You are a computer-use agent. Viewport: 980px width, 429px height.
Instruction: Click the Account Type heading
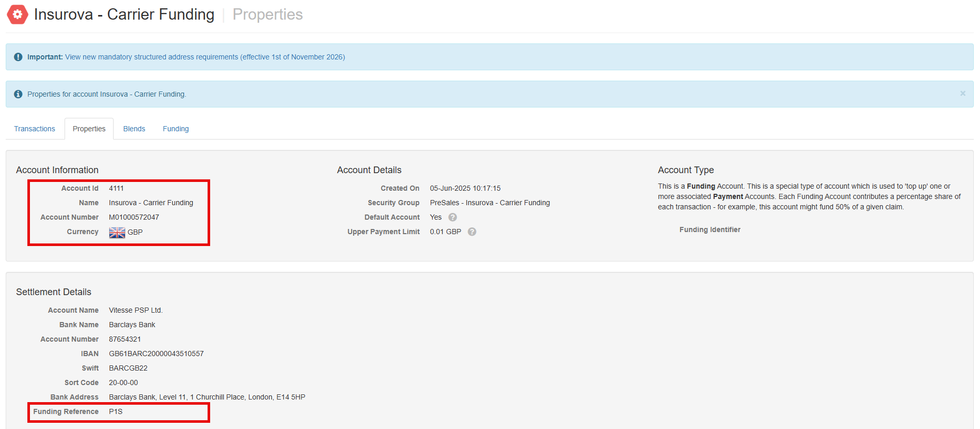[686, 170]
